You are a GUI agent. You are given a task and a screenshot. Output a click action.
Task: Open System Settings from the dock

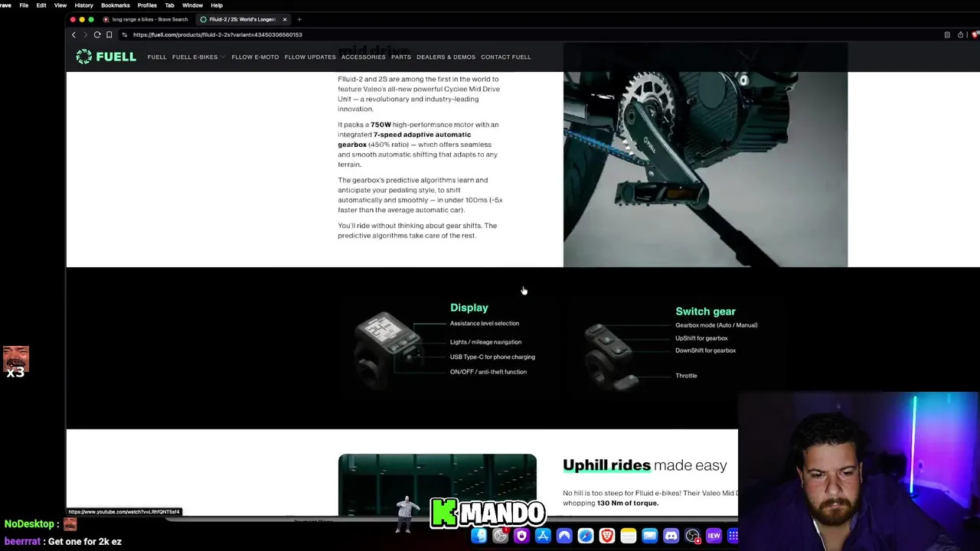(x=500, y=536)
